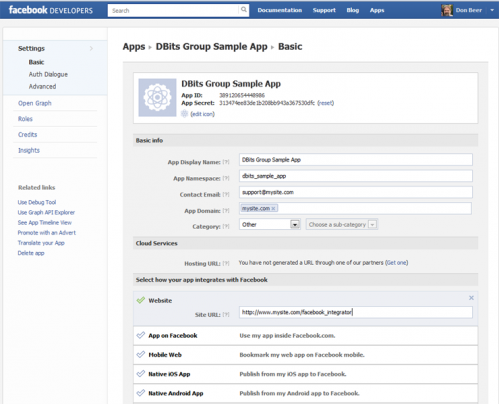This screenshot has width=499, height=404.
Task: Click DBits Group Sample App breadcrumb
Action: tap(212, 47)
